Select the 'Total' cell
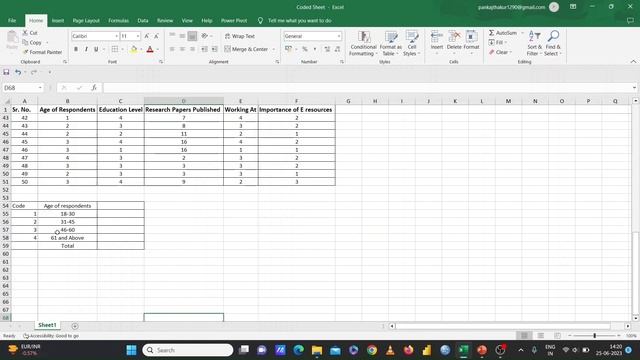Viewport: 640px width, 360px height. 67,246
